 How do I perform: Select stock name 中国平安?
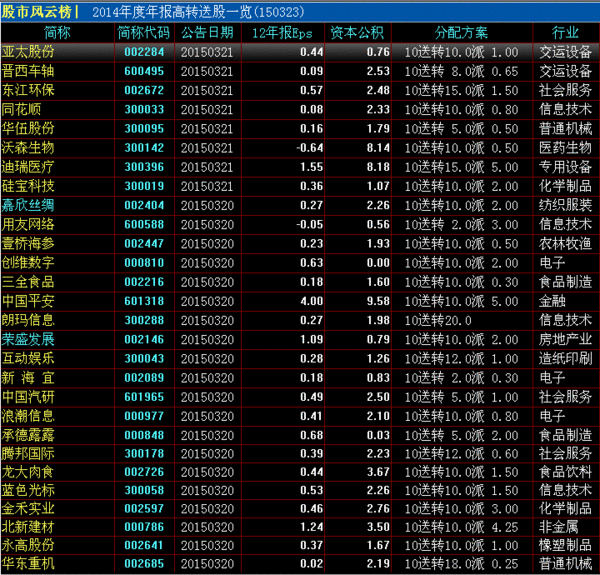(x=28, y=301)
